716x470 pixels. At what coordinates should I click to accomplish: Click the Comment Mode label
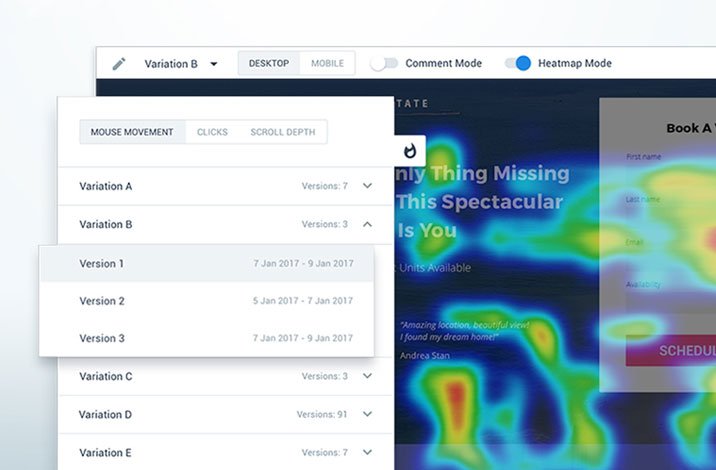point(443,63)
